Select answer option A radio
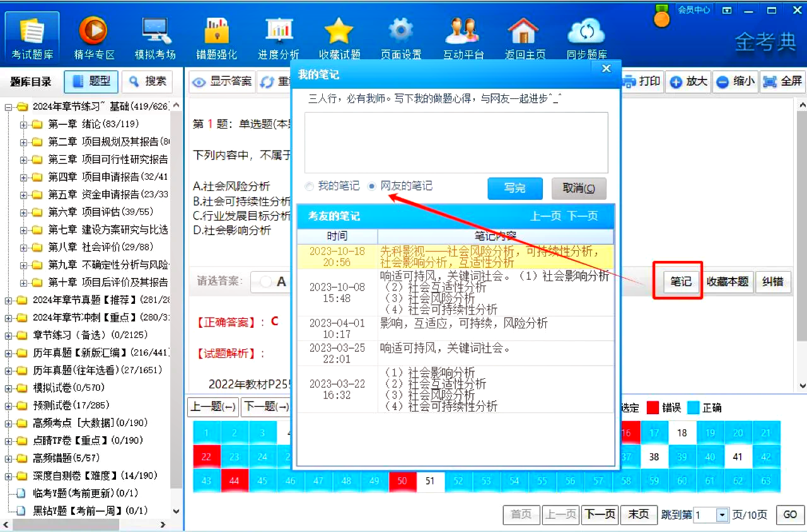This screenshot has width=807, height=532. click(x=266, y=282)
